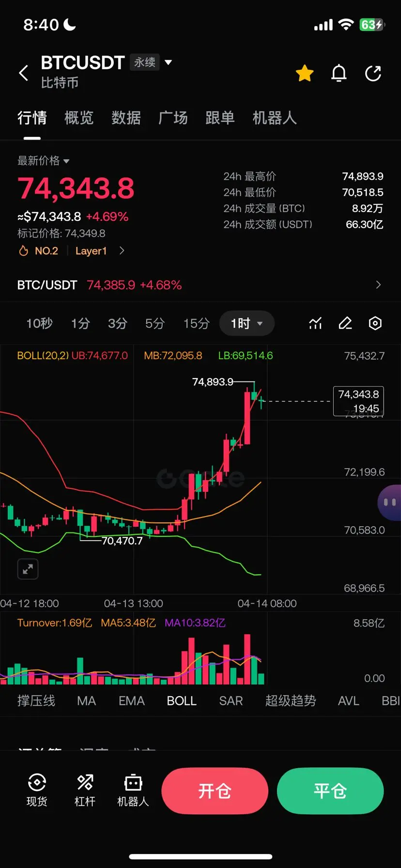Select 15分 interval
This screenshot has height=868, width=401.
(196, 323)
